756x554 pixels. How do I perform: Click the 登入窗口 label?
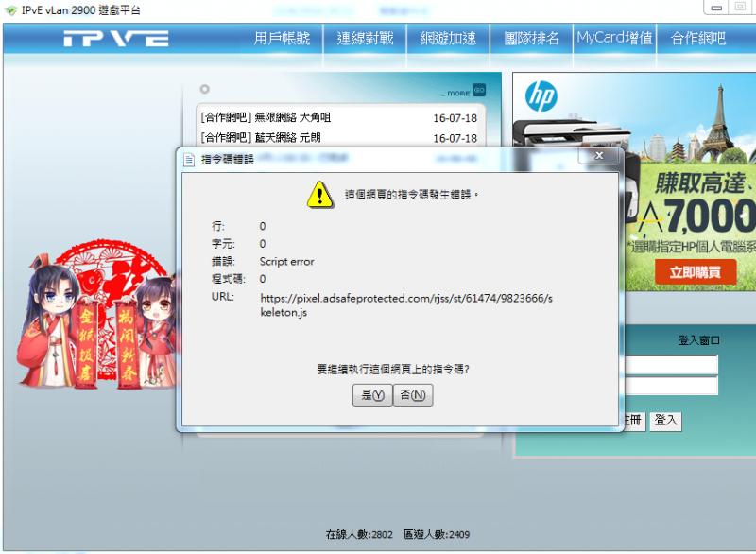699,340
